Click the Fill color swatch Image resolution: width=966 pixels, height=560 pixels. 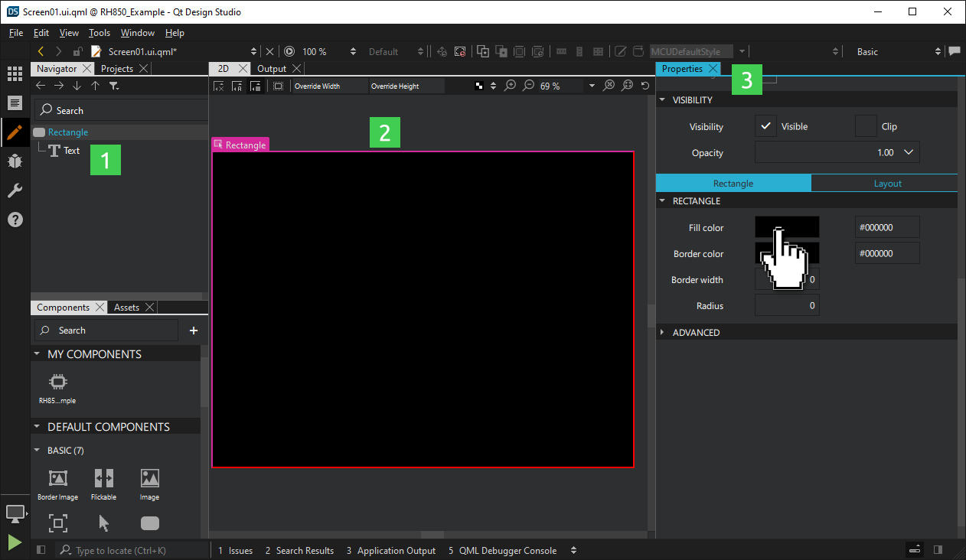(787, 226)
